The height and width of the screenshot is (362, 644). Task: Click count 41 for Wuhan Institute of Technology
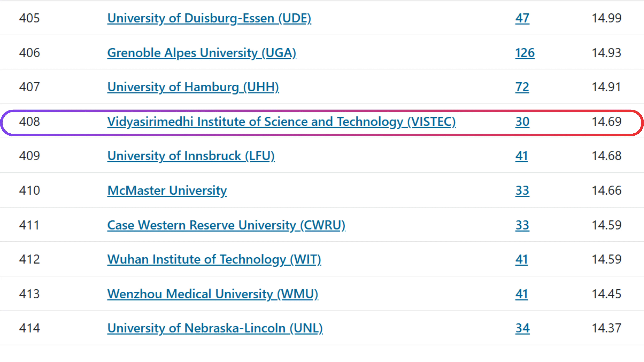[521, 260]
